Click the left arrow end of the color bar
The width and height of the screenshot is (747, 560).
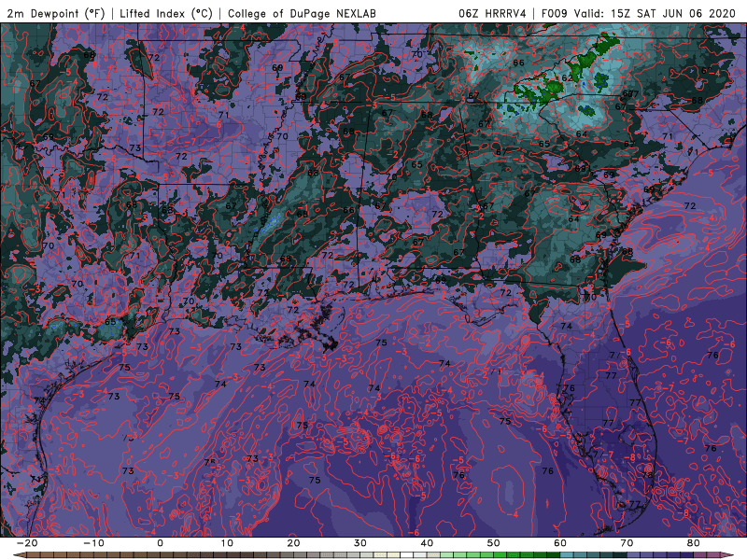pyautogui.click(x=19, y=555)
